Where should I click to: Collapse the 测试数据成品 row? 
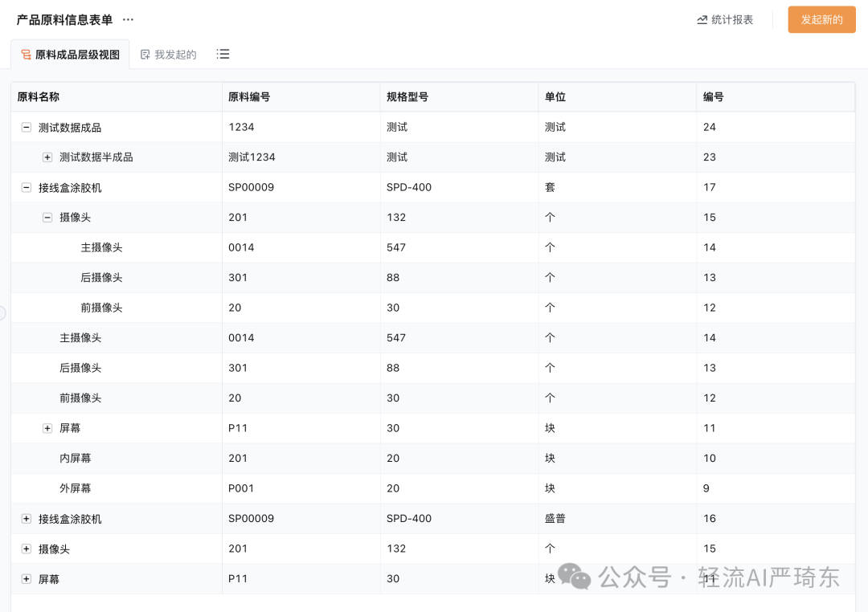pyautogui.click(x=26, y=127)
